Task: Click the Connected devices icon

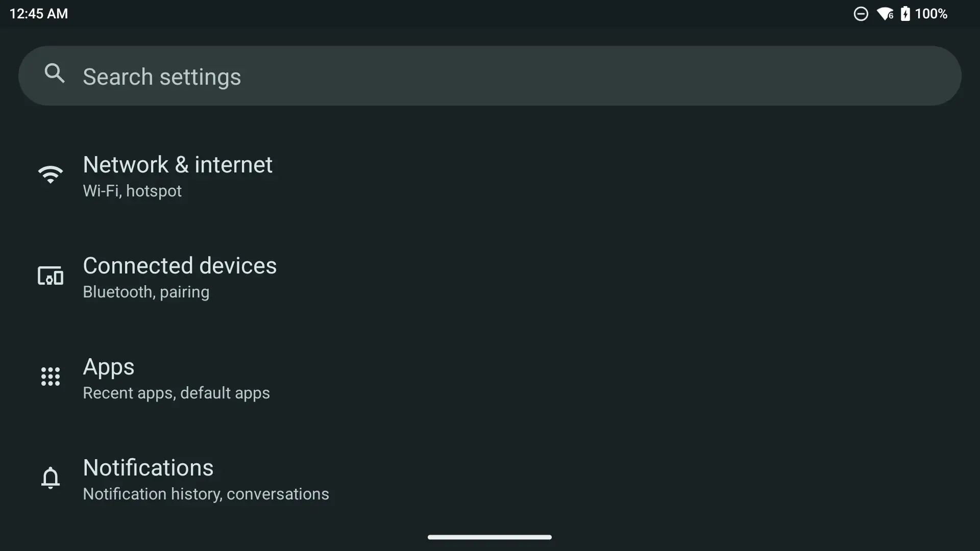Action: click(x=51, y=276)
